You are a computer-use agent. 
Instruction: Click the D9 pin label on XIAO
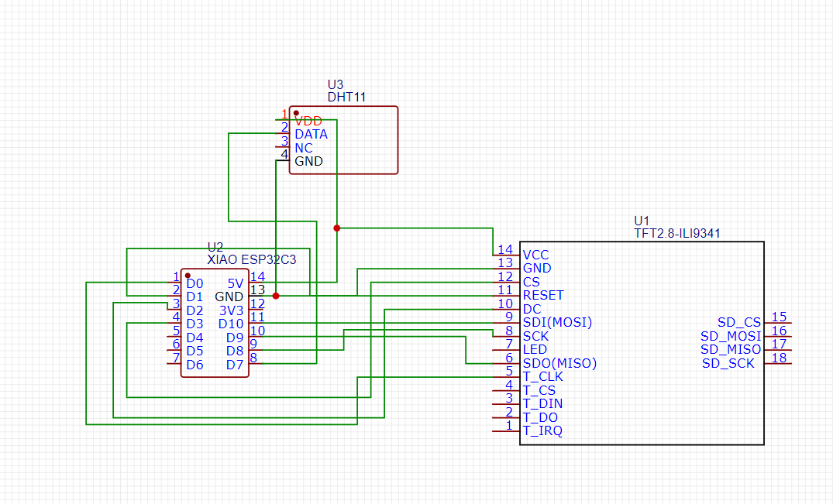[x=235, y=338]
